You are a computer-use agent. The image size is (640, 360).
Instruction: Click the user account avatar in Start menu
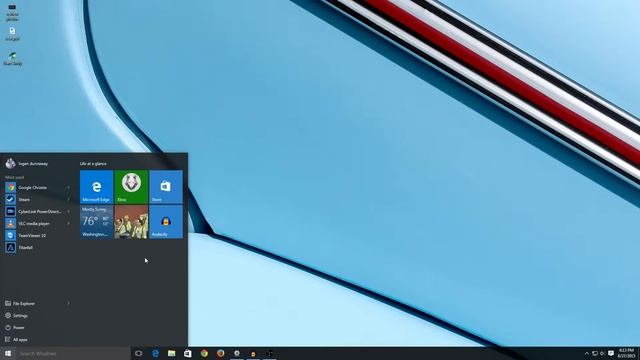pos(10,164)
